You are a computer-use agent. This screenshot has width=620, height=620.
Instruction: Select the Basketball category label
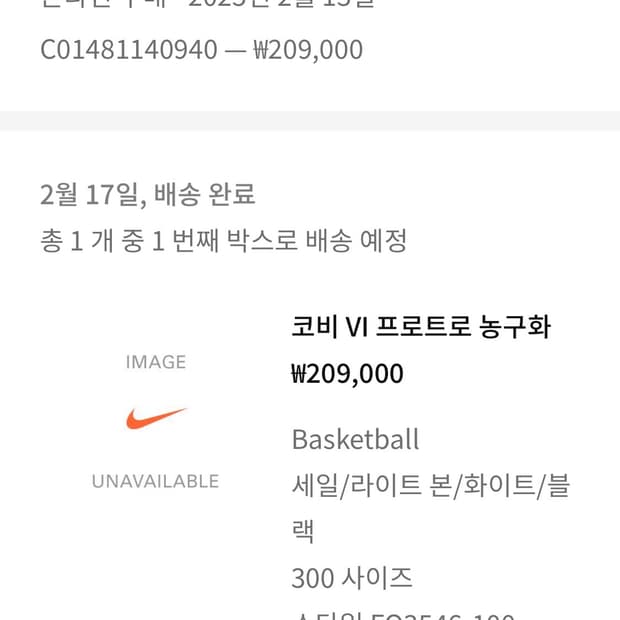tap(355, 439)
